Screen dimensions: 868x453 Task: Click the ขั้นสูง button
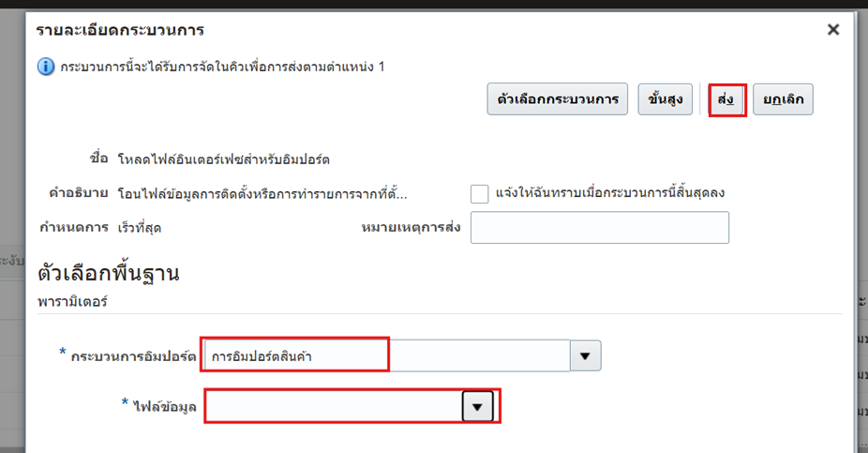pos(666,99)
